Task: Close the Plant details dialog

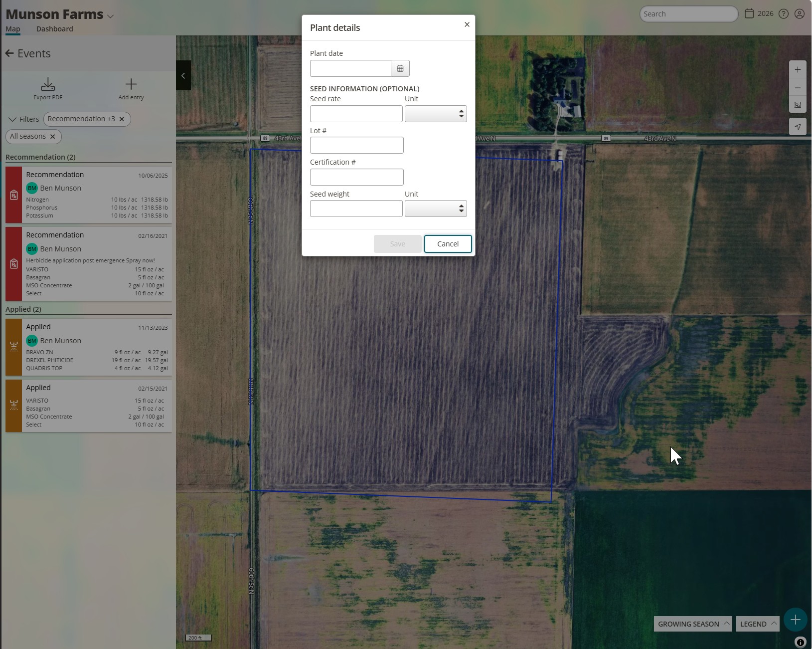Action: tap(467, 24)
